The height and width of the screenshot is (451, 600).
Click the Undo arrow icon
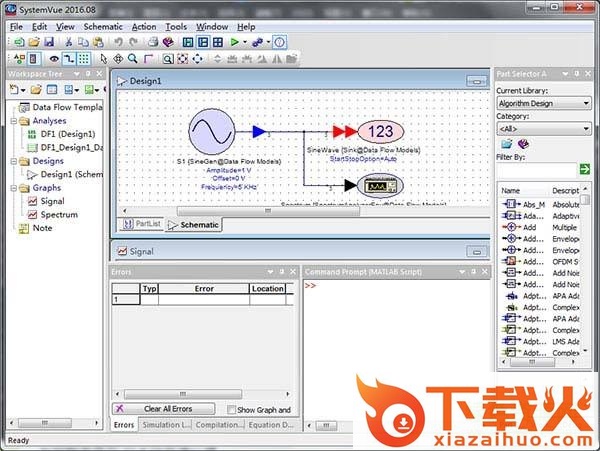pyautogui.click(x=117, y=42)
